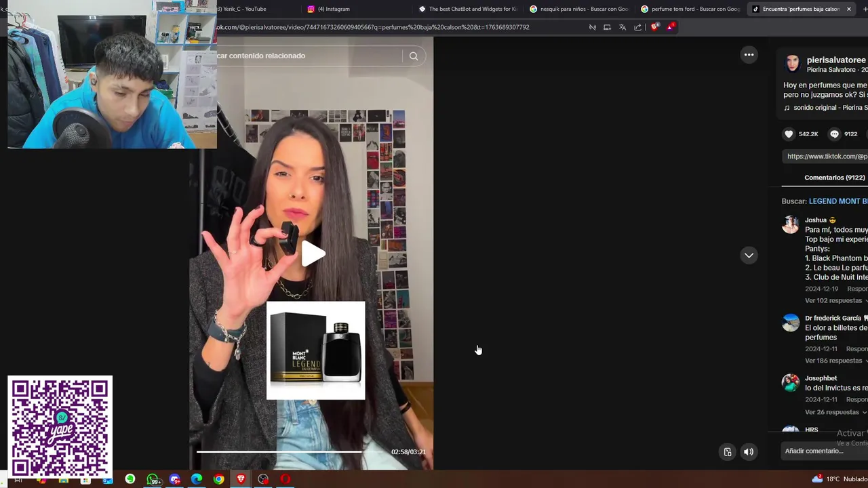Open Dr frederick García avatar

790,323
